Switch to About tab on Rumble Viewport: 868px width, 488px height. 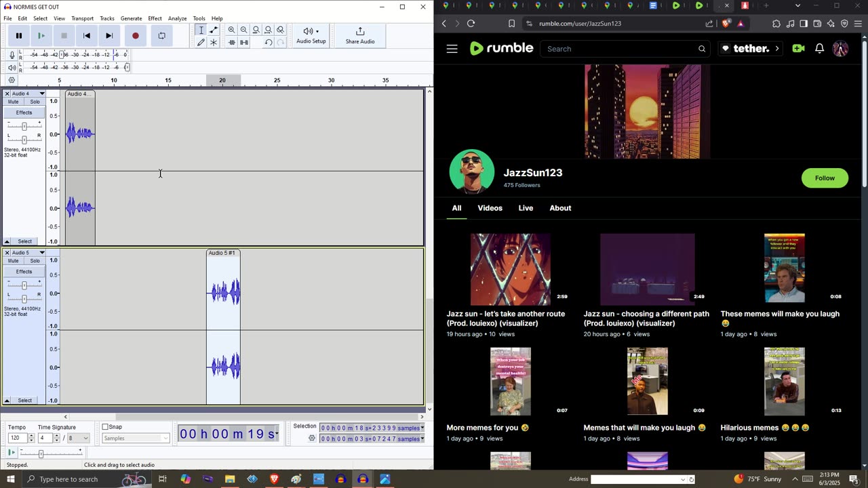pyautogui.click(x=560, y=208)
